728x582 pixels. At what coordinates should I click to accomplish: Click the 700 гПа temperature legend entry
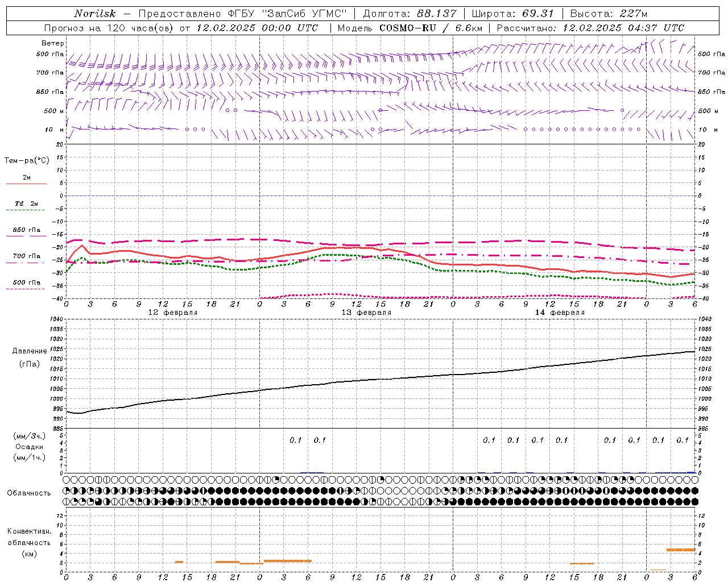click(x=27, y=256)
